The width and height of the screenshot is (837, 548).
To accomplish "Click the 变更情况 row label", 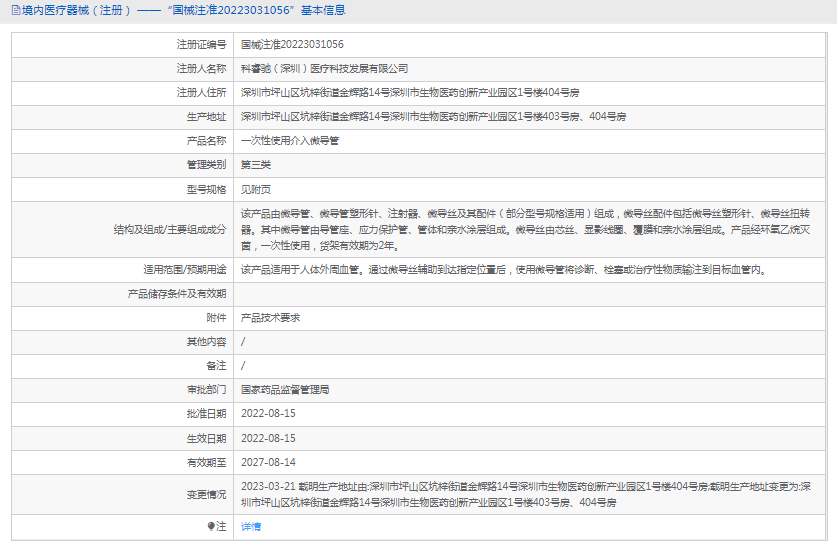I will [x=206, y=495].
